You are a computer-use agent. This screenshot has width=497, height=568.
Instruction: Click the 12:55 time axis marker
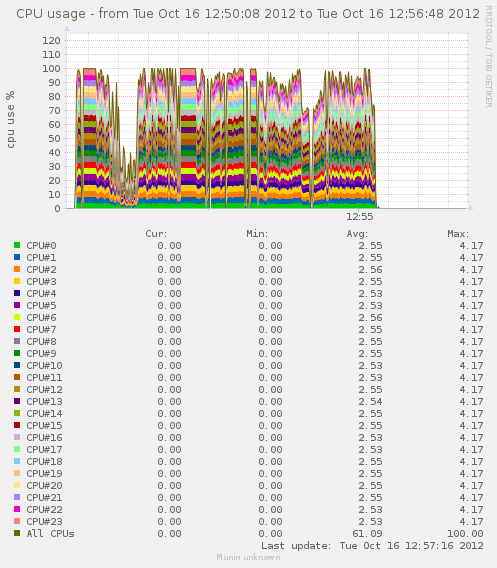tap(359, 217)
